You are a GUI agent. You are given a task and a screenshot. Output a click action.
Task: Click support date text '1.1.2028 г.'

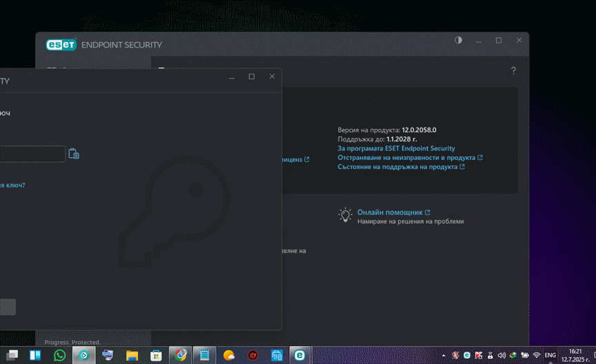click(401, 139)
